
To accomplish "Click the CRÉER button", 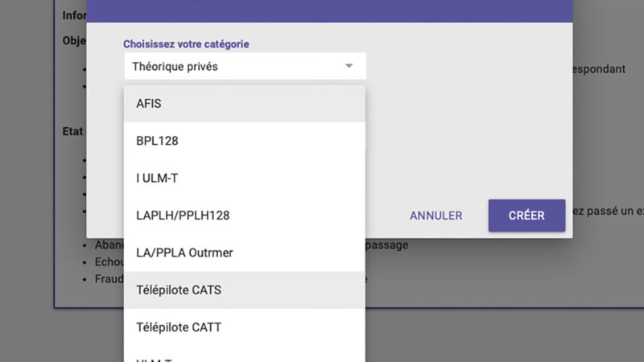I will click(x=526, y=216).
